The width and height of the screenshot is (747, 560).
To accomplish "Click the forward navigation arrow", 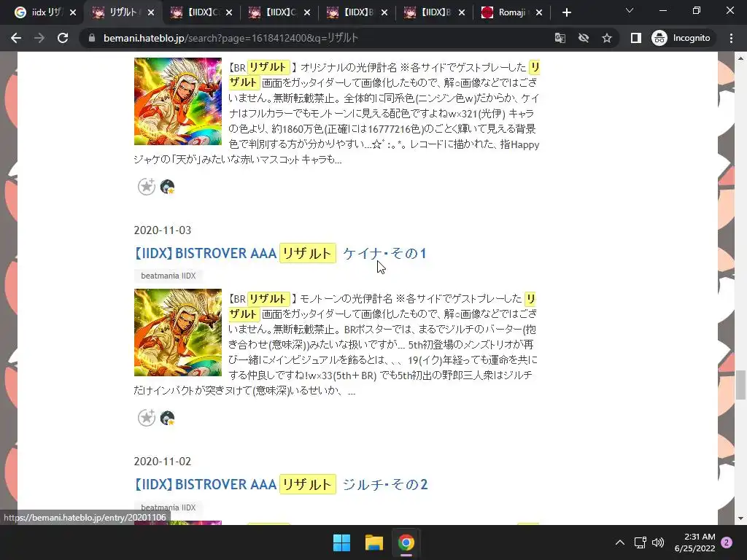I will coord(39,38).
